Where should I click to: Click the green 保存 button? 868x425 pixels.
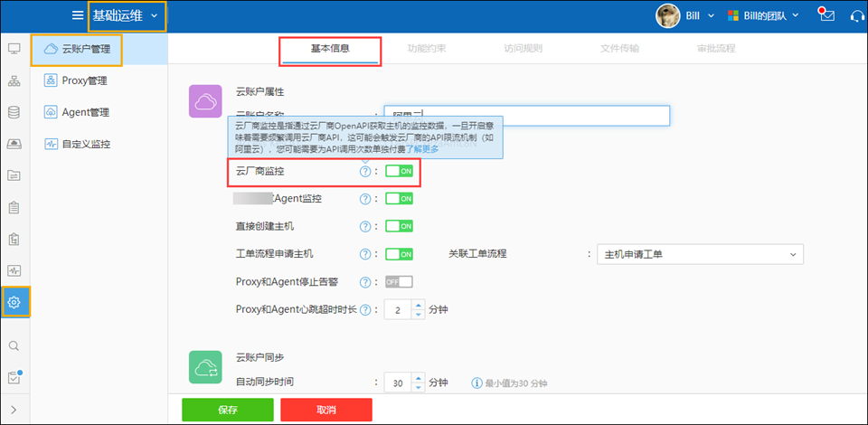[x=227, y=410]
